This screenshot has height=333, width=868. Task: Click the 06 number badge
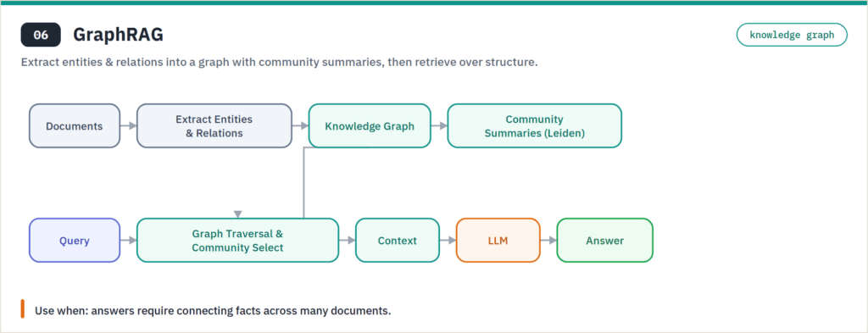pos(41,35)
